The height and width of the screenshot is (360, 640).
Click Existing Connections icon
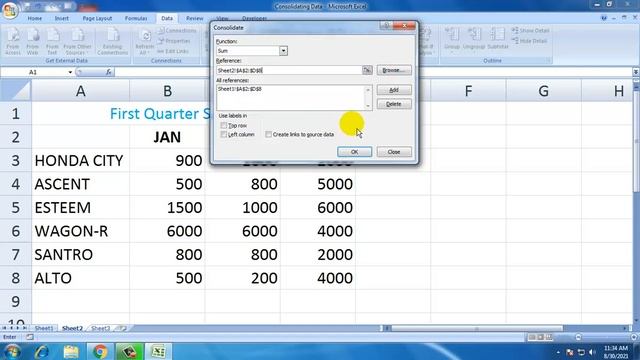point(113,41)
